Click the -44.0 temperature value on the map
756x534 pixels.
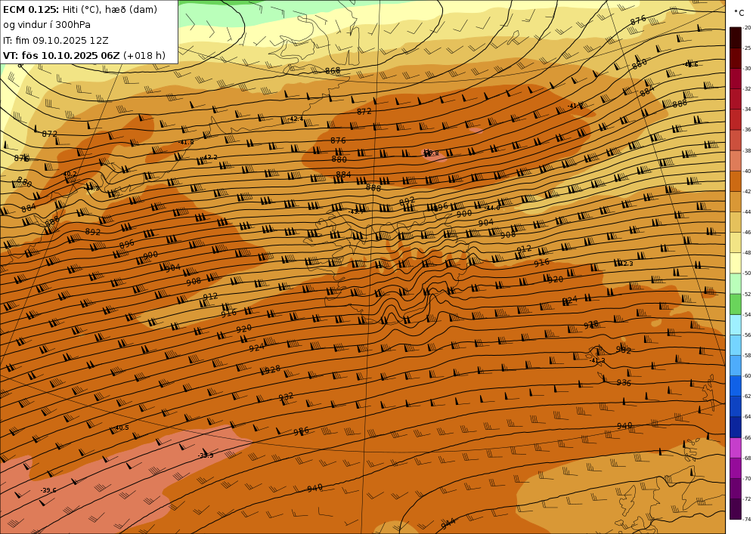[x=492, y=208]
